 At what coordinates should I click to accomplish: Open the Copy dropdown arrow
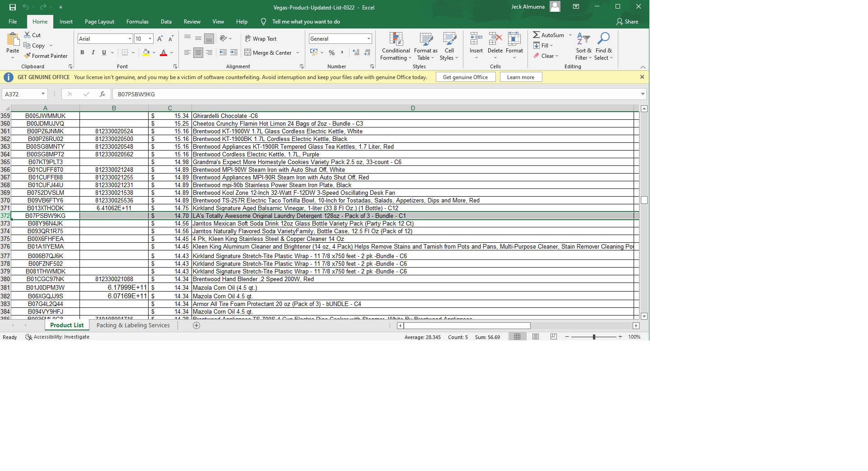[51, 46]
